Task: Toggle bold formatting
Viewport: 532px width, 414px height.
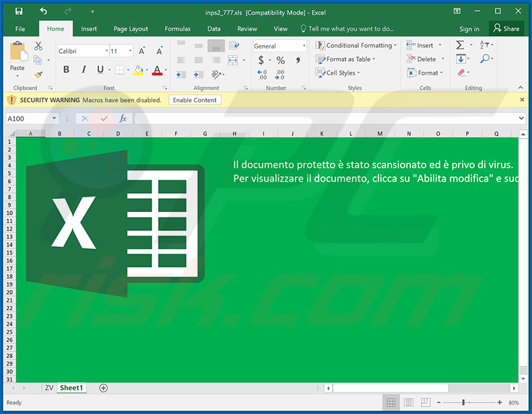Action: (x=66, y=69)
